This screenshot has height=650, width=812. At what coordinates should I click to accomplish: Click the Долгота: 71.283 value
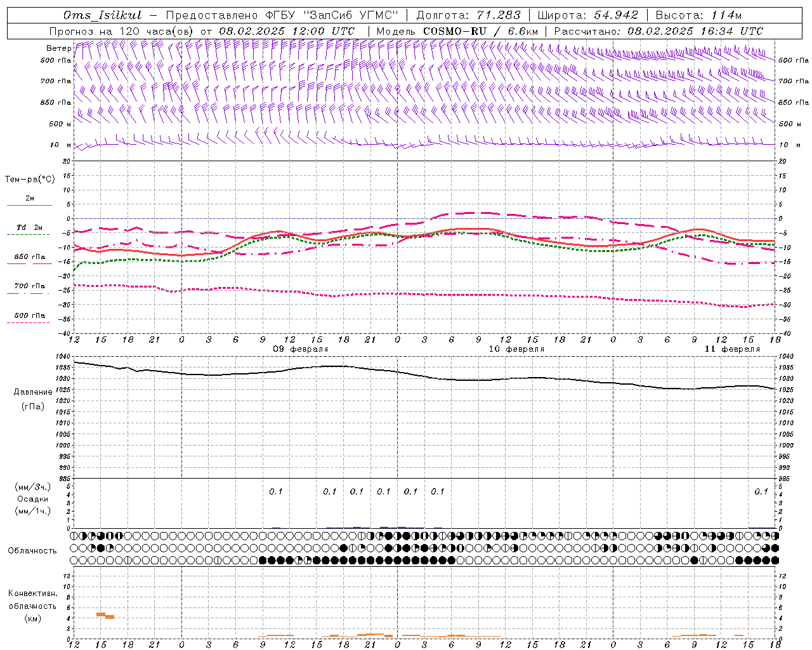(x=468, y=15)
